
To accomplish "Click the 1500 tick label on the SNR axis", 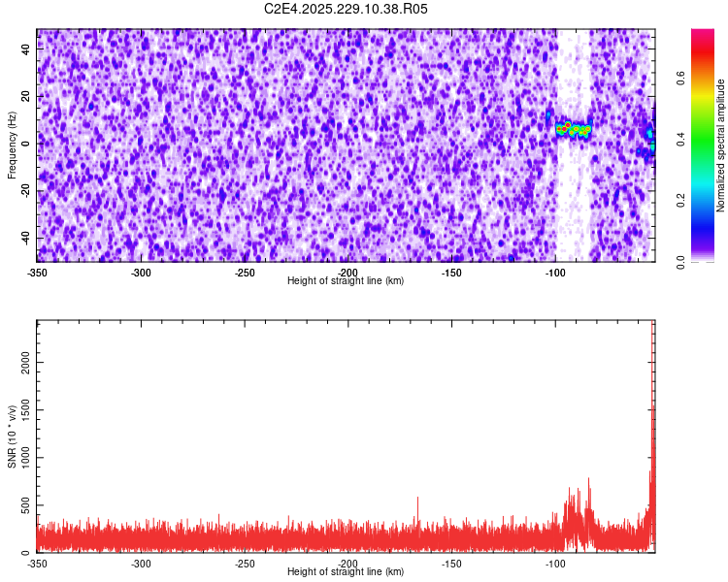I will coord(26,409).
